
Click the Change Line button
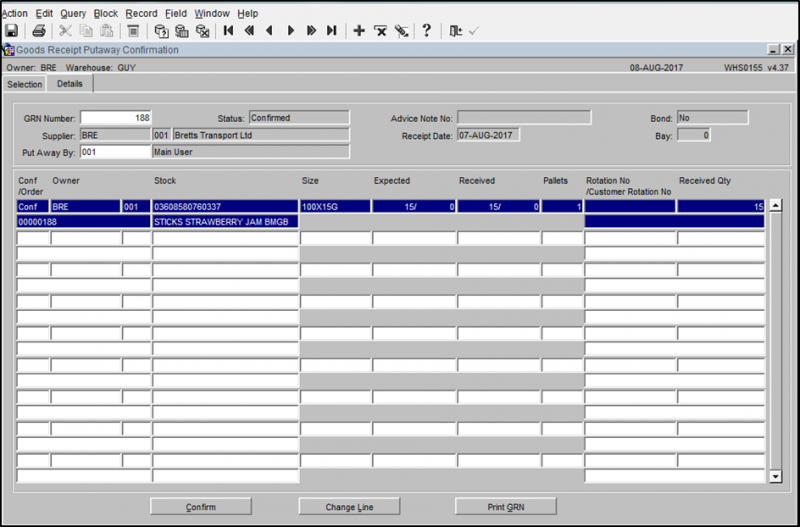click(349, 507)
